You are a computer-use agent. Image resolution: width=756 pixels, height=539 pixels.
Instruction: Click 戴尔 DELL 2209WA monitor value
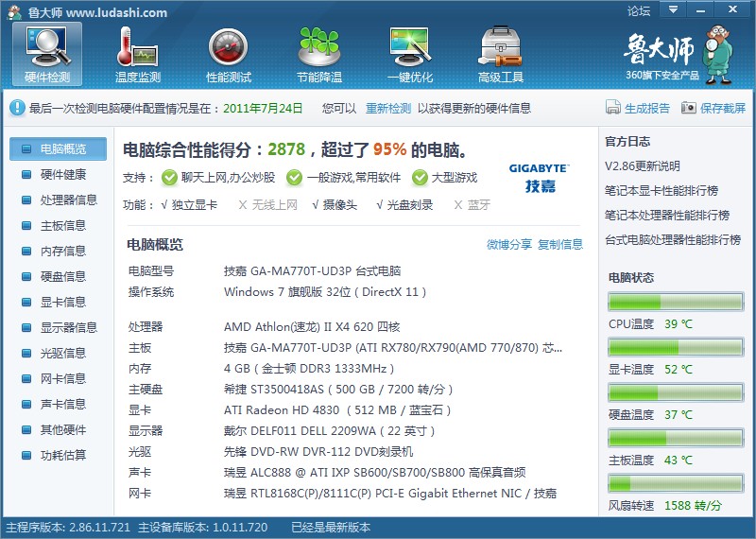[x=329, y=431]
